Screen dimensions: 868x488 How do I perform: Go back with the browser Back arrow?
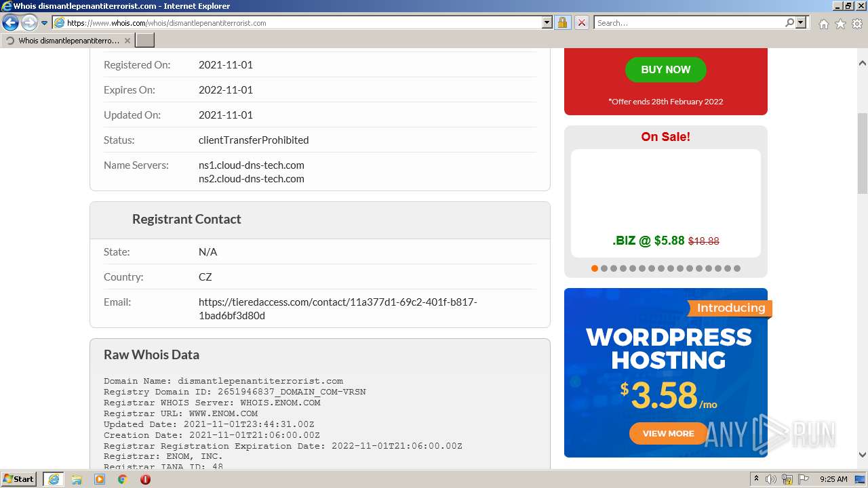pos(10,22)
